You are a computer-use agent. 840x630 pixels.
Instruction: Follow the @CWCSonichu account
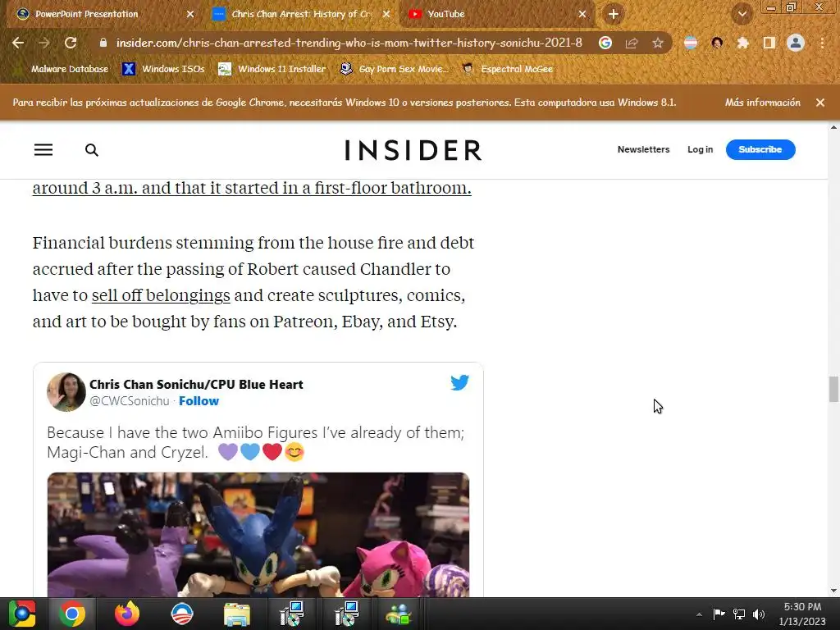tap(199, 400)
